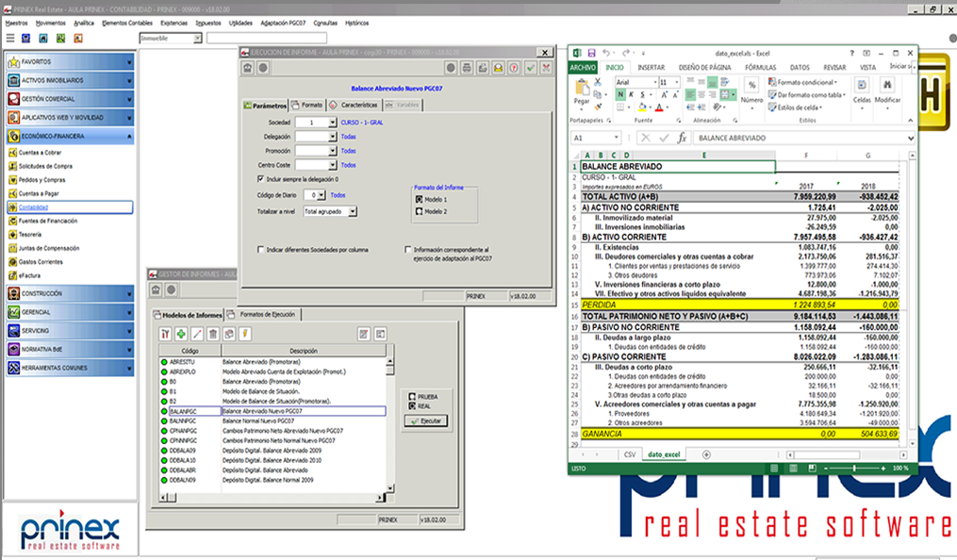Click the yellow lightning bolt icon
The image size is (957, 560).
point(245,334)
